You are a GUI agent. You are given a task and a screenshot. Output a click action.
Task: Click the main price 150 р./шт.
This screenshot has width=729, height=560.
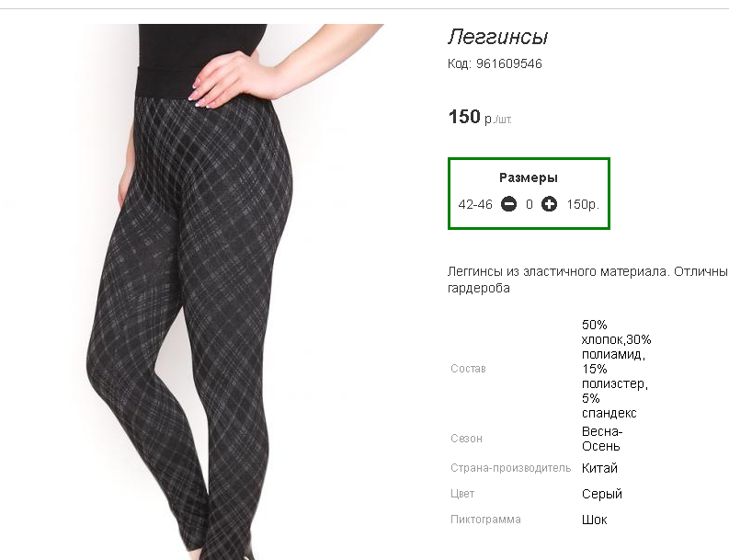(x=480, y=117)
